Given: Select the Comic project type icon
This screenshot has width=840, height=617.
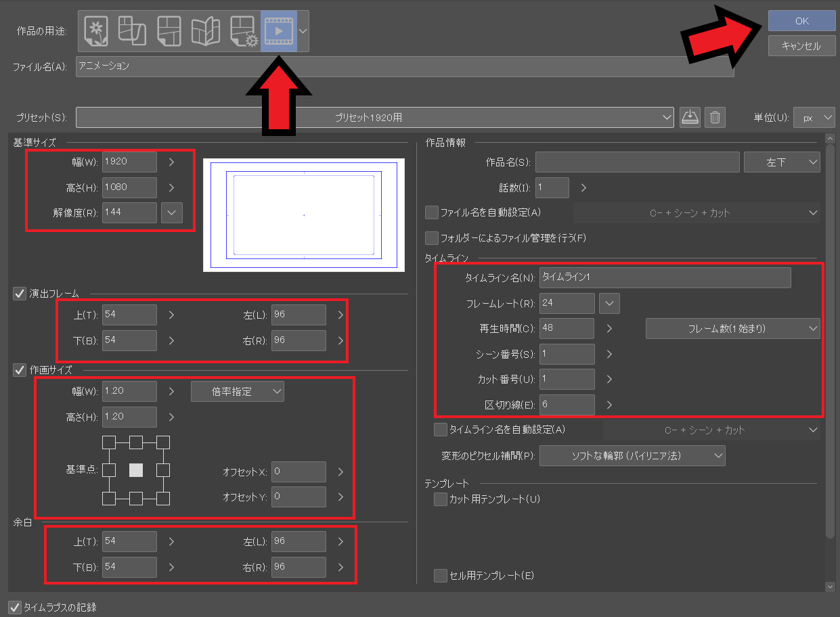Looking at the screenshot, I should pyautogui.click(x=169, y=30).
